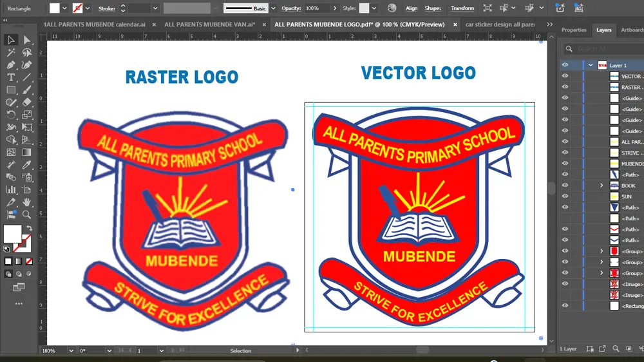Viewport: 644px width, 362px height.
Task: Open the zoom level 100% dropdown
Action: (x=71, y=351)
